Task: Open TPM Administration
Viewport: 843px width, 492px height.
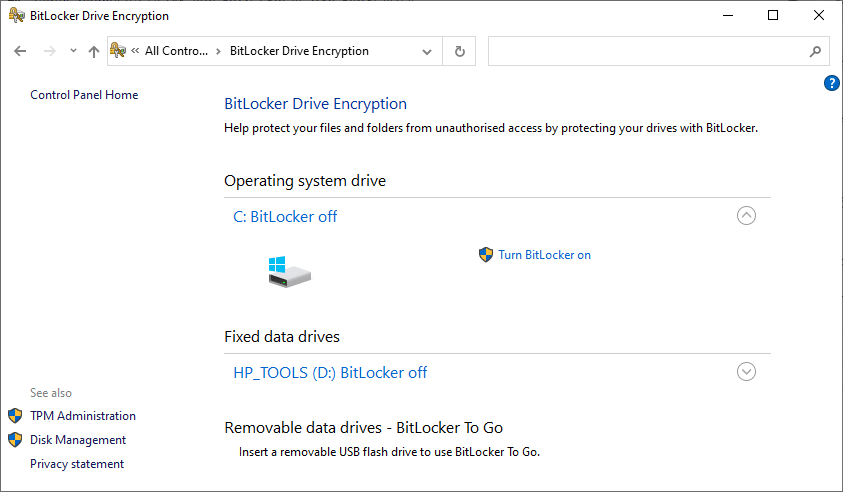Action: point(82,416)
